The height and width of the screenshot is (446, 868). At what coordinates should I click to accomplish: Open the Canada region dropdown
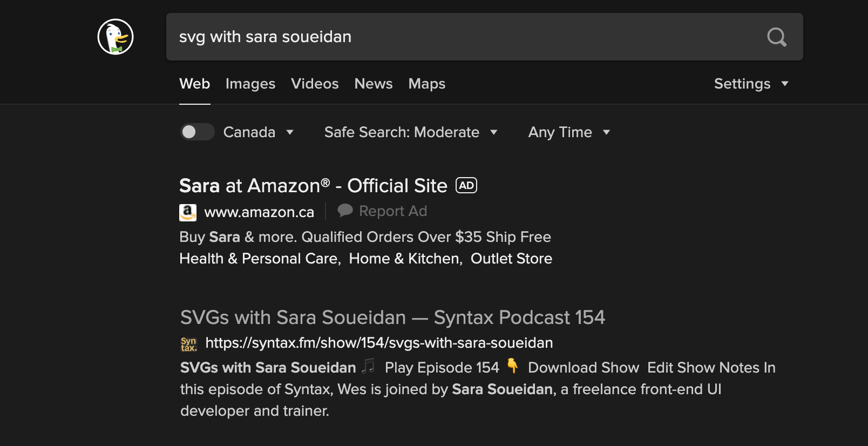(x=259, y=132)
